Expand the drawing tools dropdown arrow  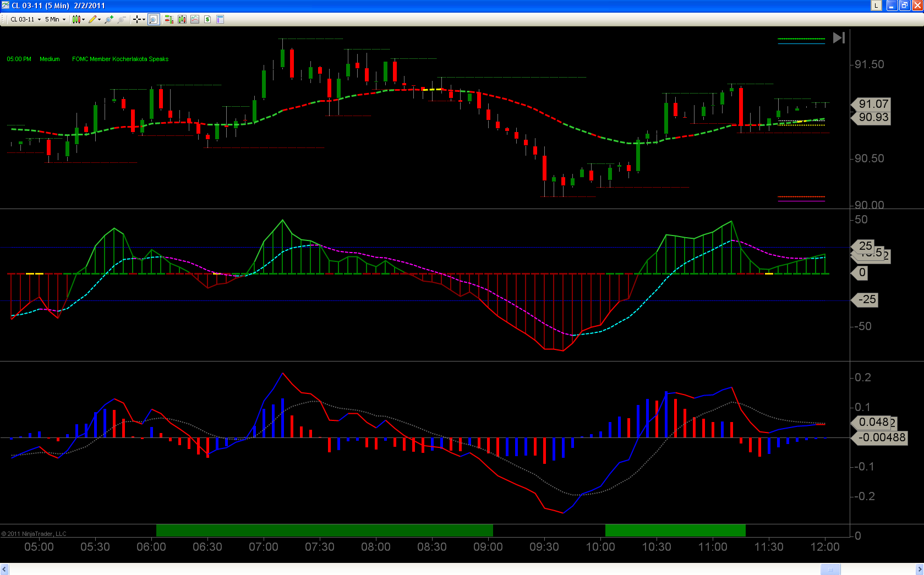[x=99, y=19]
